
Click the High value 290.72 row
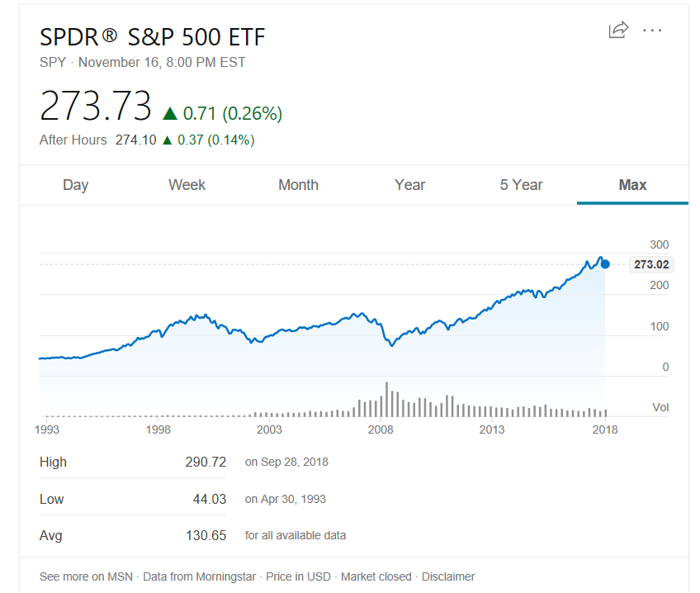point(206,462)
